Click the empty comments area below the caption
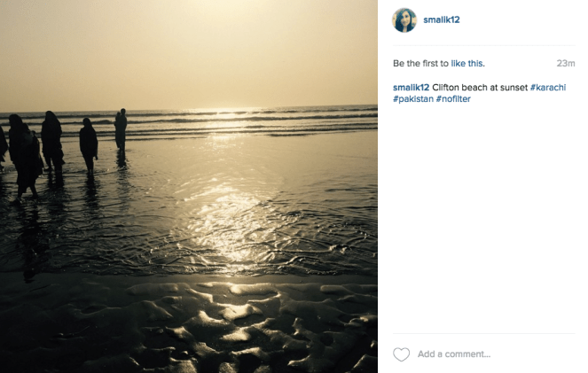The image size is (588, 373). [483, 221]
